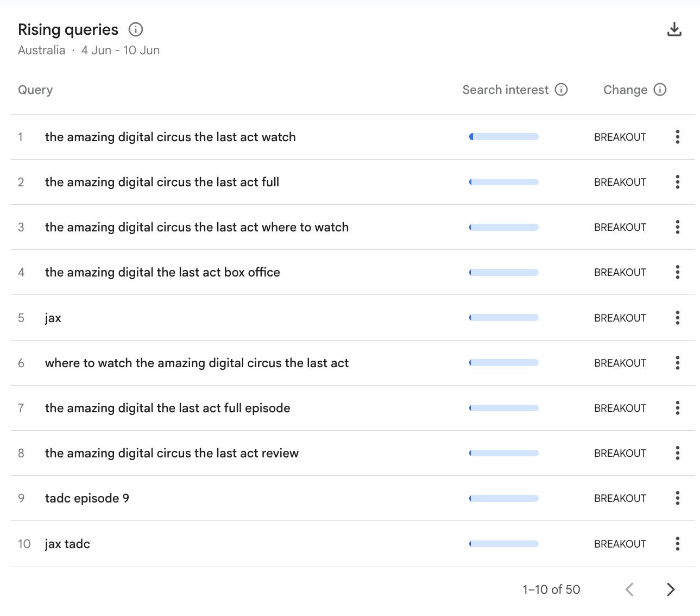Open query 'the amazing digital circus the last act watch'

point(171,137)
